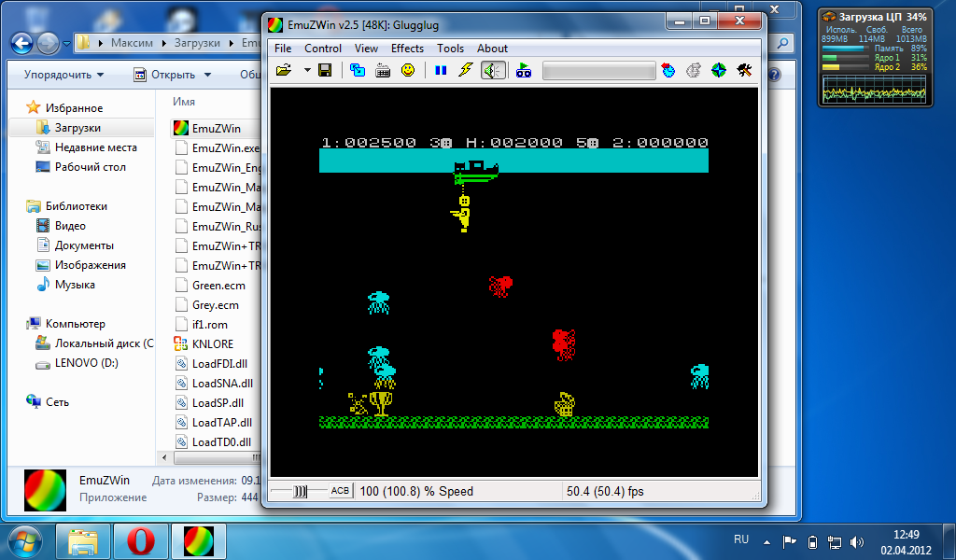Click the tape player icon

pyautogui.click(x=524, y=70)
